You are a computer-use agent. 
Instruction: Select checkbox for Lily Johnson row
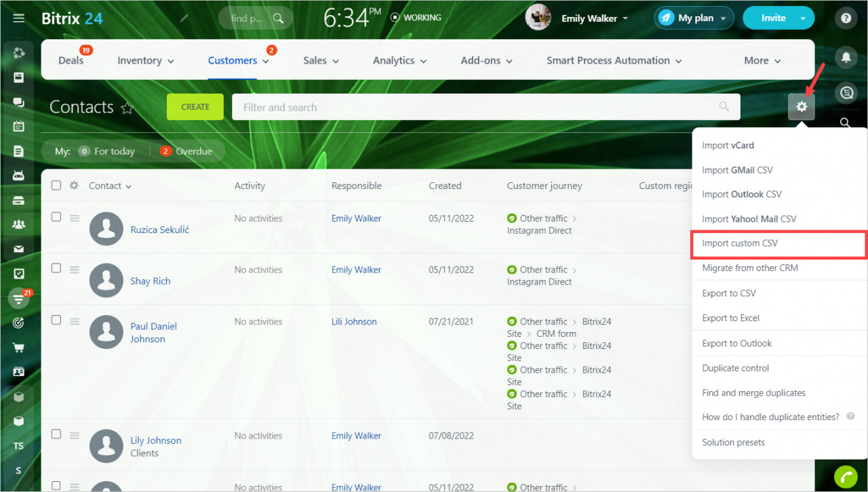56,434
